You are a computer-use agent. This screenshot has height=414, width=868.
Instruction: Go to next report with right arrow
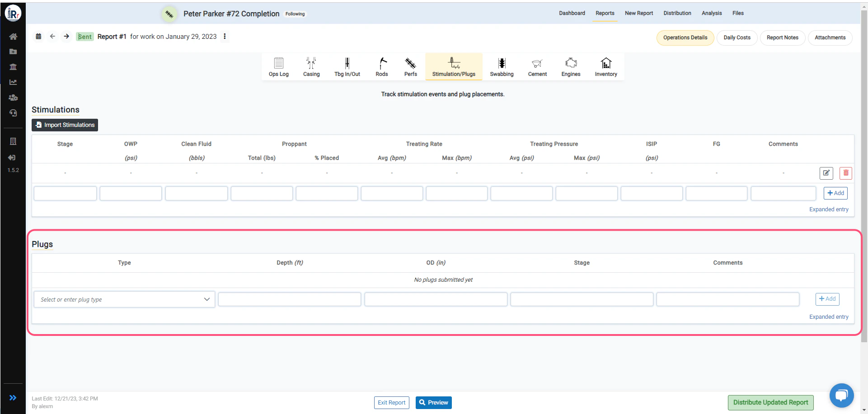[x=66, y=36]
